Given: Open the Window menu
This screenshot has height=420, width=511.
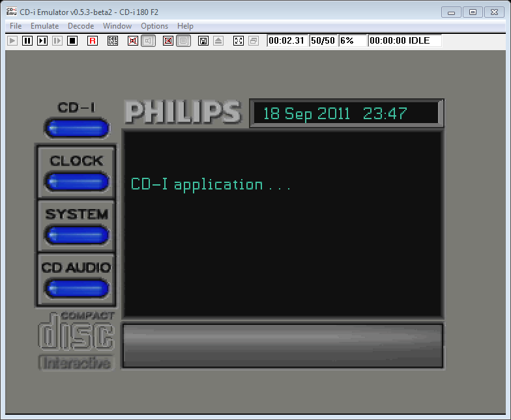Looking at the screenshot, I should 117,26.
